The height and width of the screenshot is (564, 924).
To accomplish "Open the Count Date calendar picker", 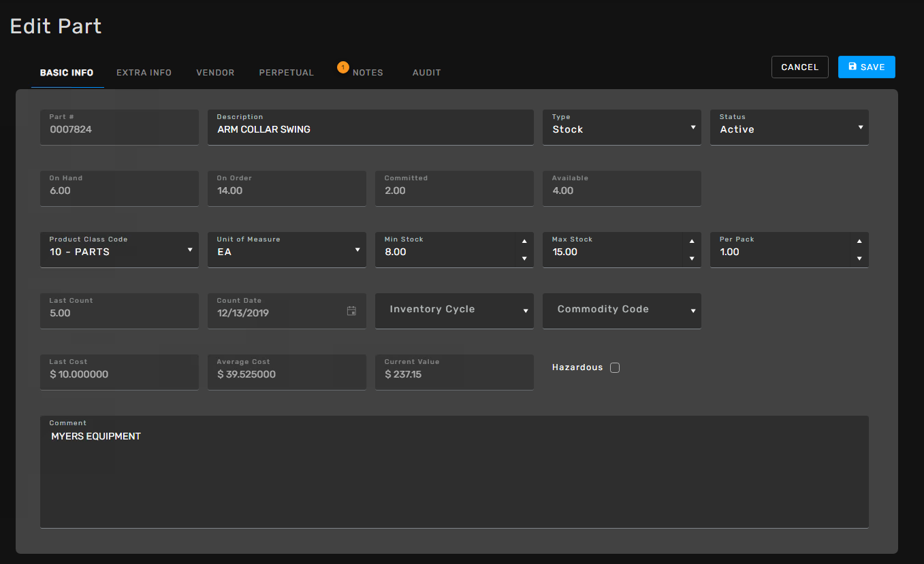I will coord(351,311).
